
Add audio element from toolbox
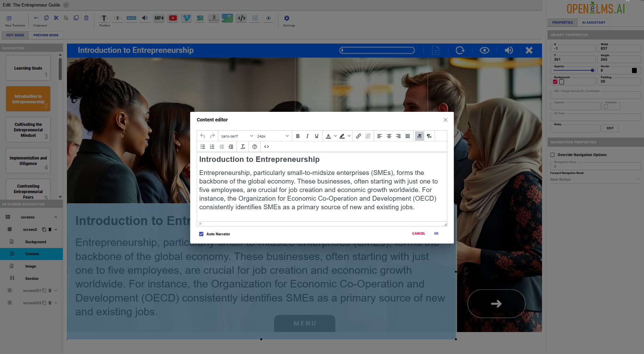click(x=145, y=18)
